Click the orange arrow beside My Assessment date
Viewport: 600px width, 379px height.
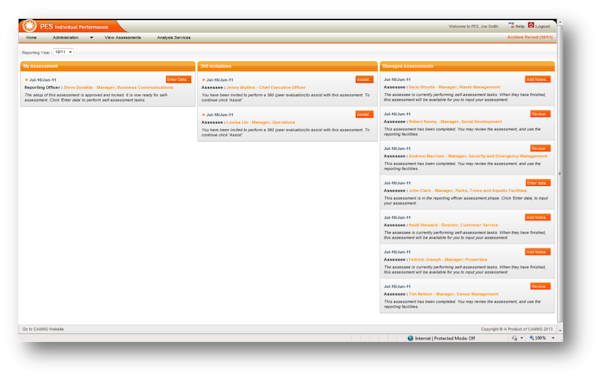(26, 80)
